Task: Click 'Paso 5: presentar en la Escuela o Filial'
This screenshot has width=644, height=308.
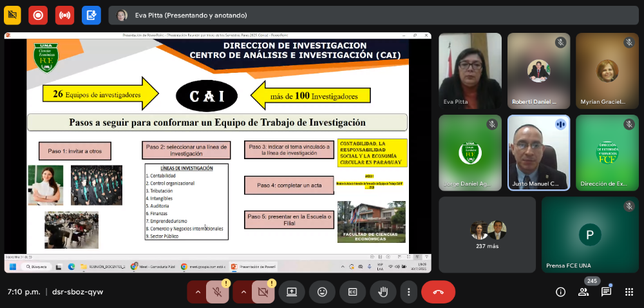Action: 289,219
